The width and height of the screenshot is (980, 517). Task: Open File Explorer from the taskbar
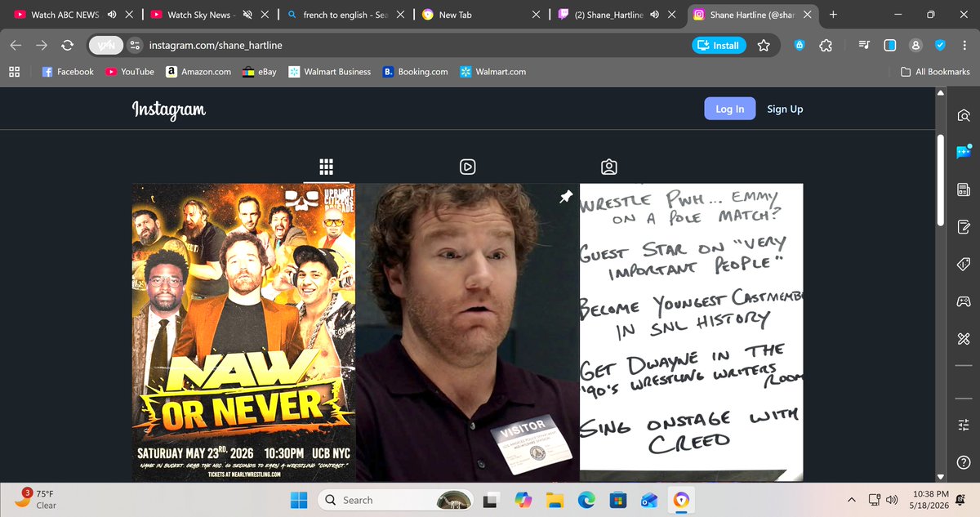click(x=555, y=500)
